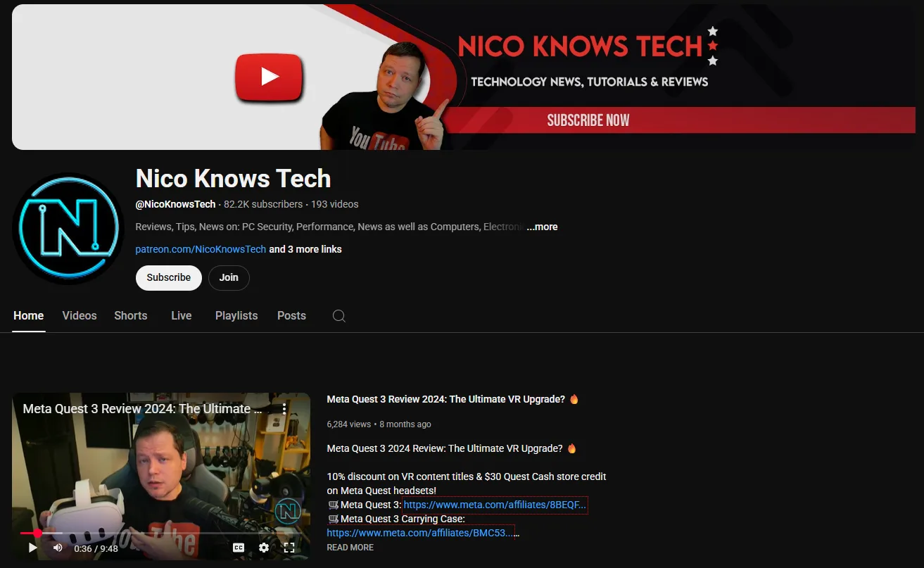Seek using the video progress bar
This screenshot has width=924, height=568.
click(x=161, y=534)
